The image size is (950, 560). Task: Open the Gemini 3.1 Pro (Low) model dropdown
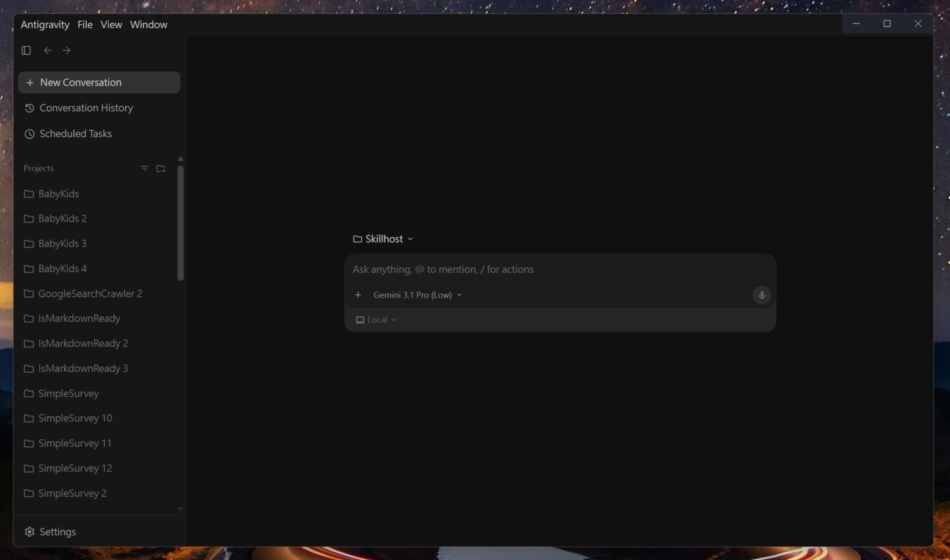coord(417,295)
